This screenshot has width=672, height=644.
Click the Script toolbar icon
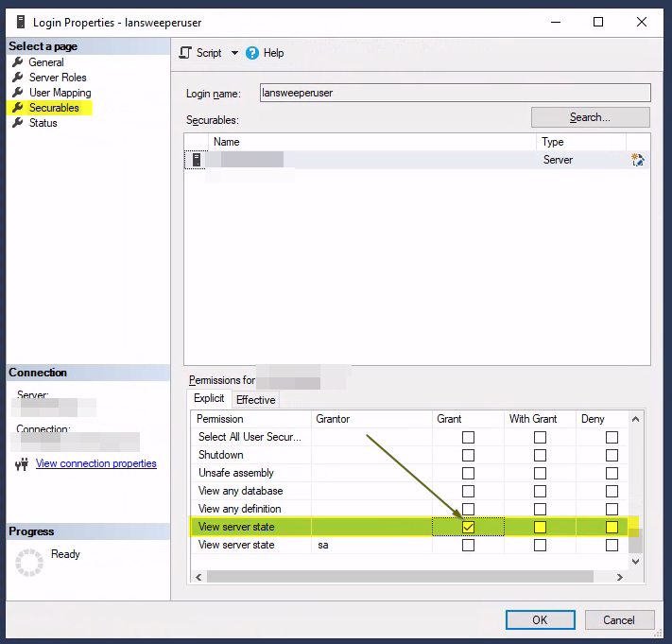185,53
